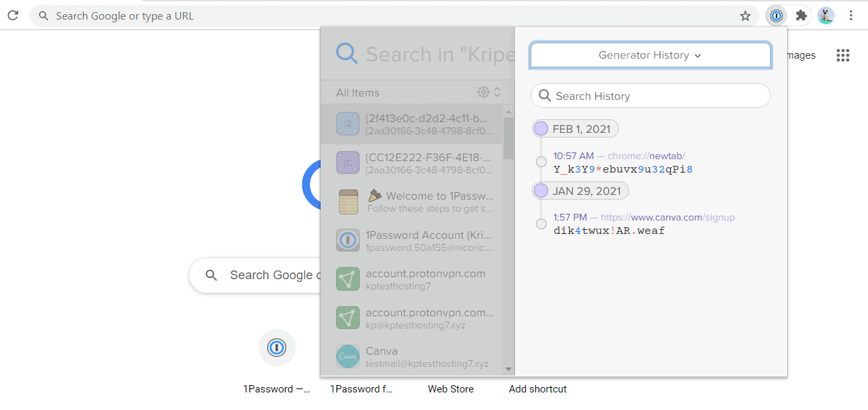868x410 pixels.
Task: Open the 1Password shortcut tile icon
Action: pyautogui.click(x=277, y=348)
